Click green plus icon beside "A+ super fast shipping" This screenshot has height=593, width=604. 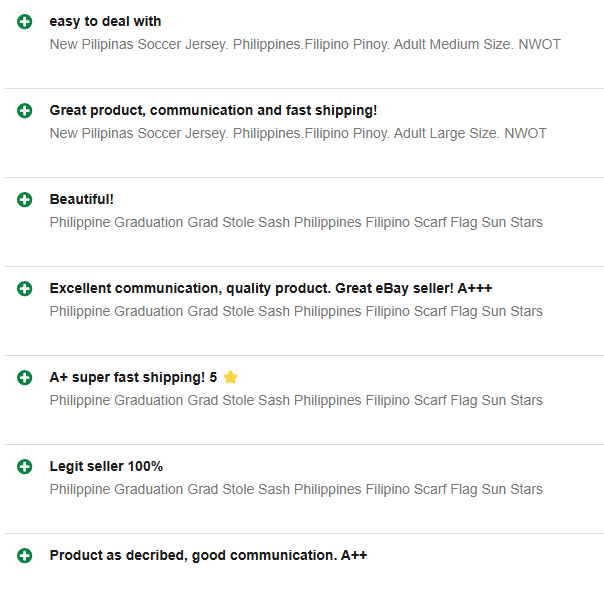pyautogui.click(x=25, y=378)
